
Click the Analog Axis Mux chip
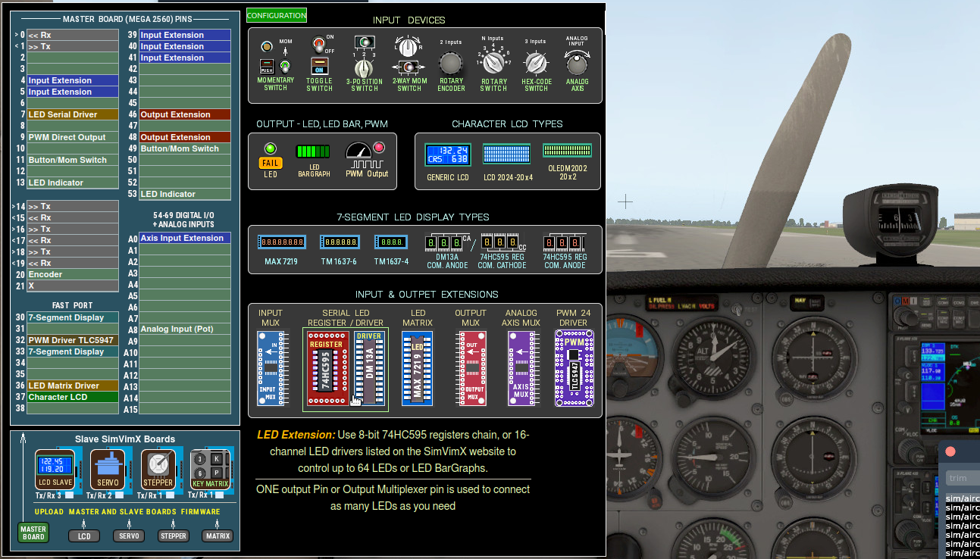click(521, 367)
